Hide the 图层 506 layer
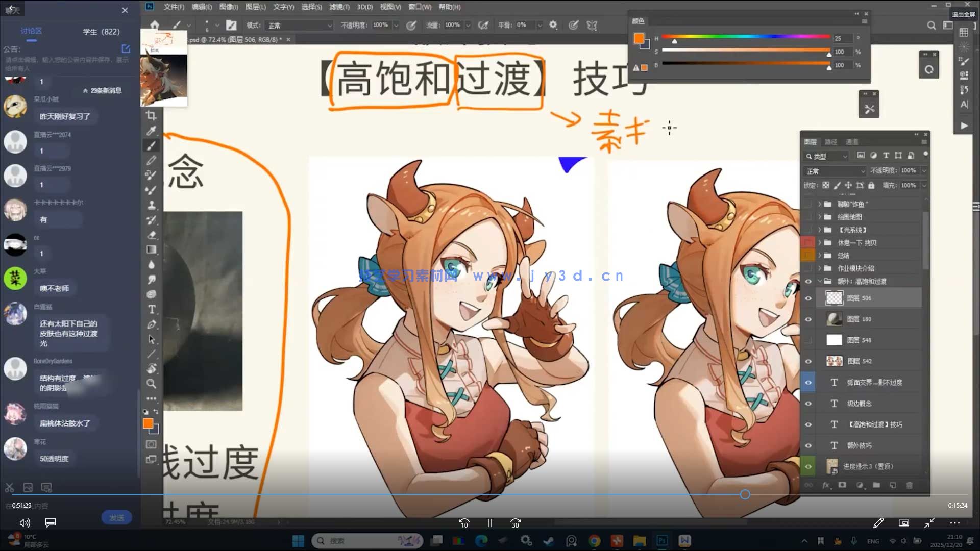The image size is (980, 551). 808,298
